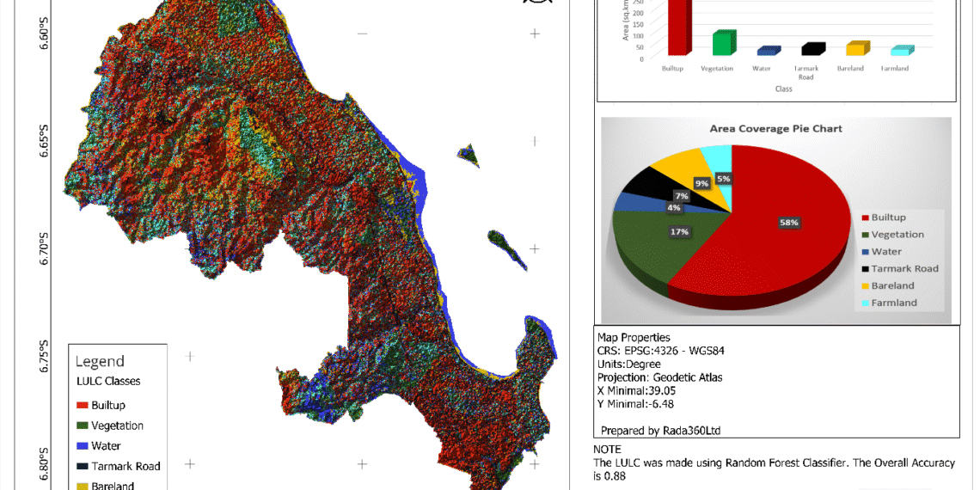
Task: Click the Farmland entry in pie chart legend
Action: pyautogui.click(x=894, y=303)
